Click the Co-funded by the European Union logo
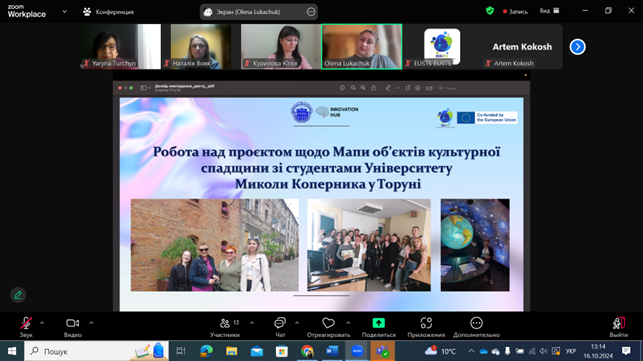Screen dimensions: 643x361 [487, 118]
